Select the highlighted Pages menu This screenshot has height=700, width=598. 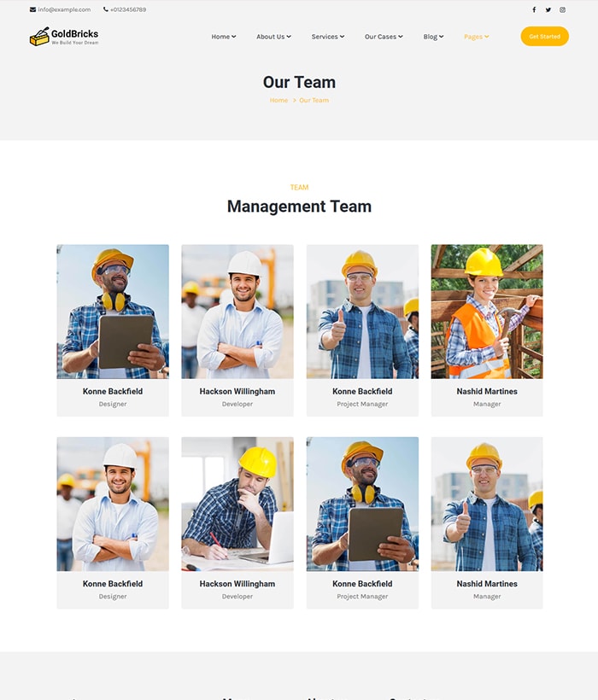click(x=476, y=37)
